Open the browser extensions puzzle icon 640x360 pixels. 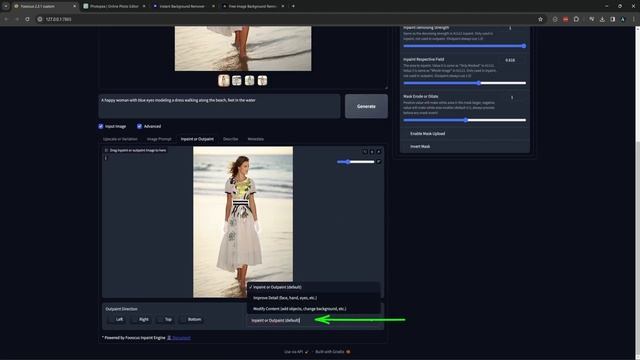(x=576, y=19)
